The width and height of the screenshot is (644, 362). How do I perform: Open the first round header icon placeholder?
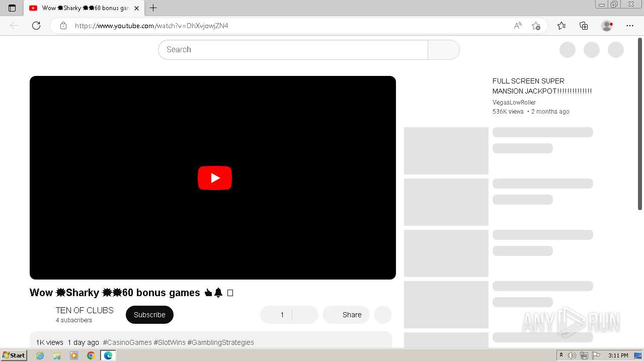pyautogui.click(x=568, y=50)
